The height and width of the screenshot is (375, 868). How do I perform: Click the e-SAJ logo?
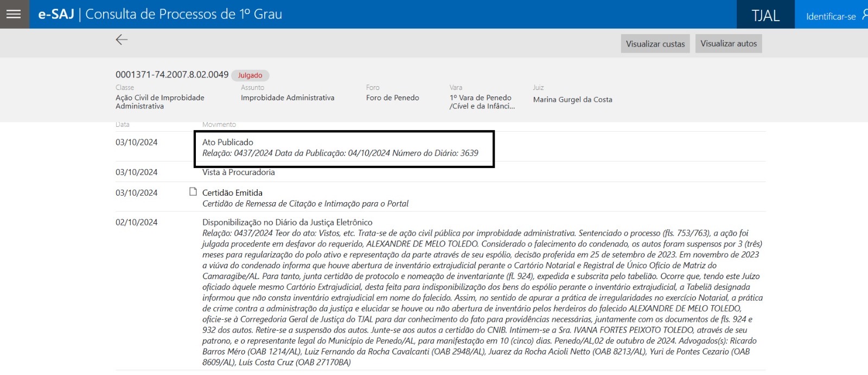[56, 14]
